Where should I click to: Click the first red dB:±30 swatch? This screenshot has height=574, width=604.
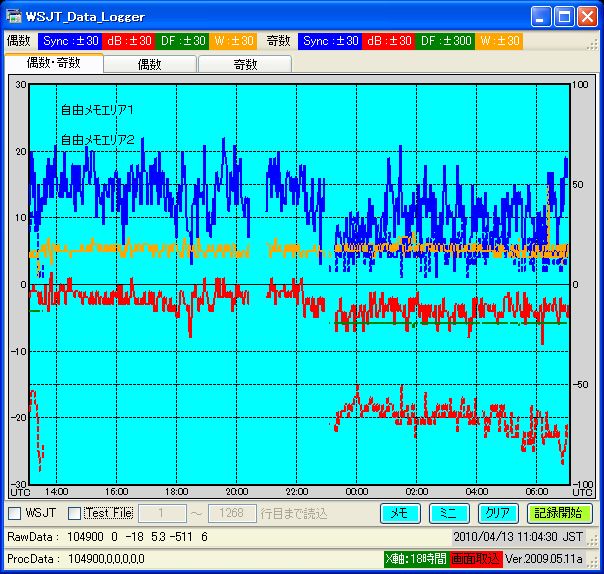(129, 41)
